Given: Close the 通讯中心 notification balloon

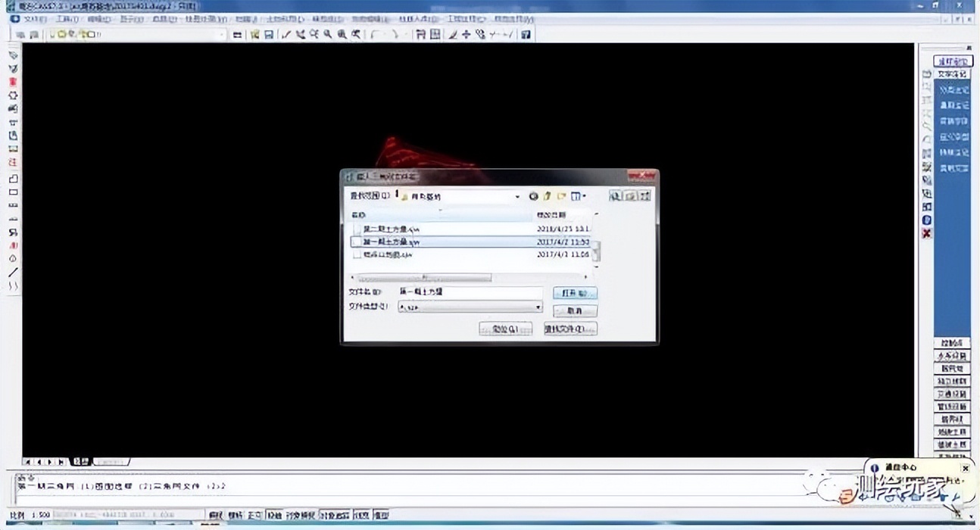Looking at the screenshot, I should pos(965,469).
